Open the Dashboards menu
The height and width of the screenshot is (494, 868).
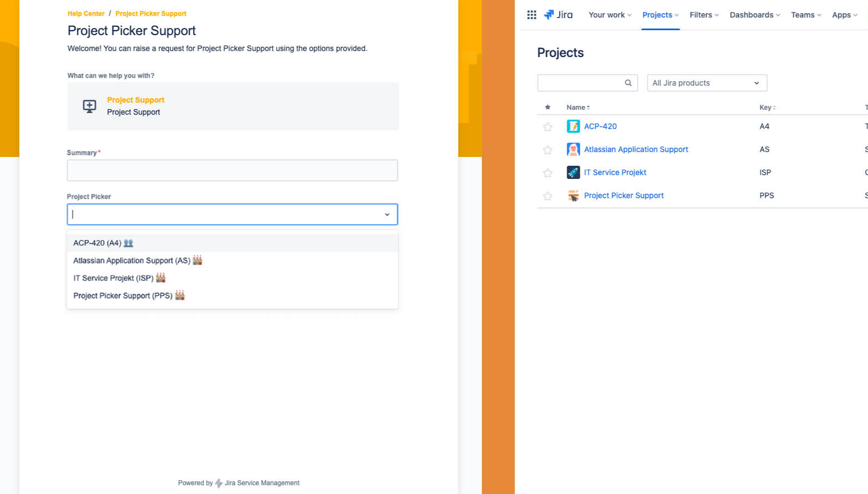coord(754,15)
